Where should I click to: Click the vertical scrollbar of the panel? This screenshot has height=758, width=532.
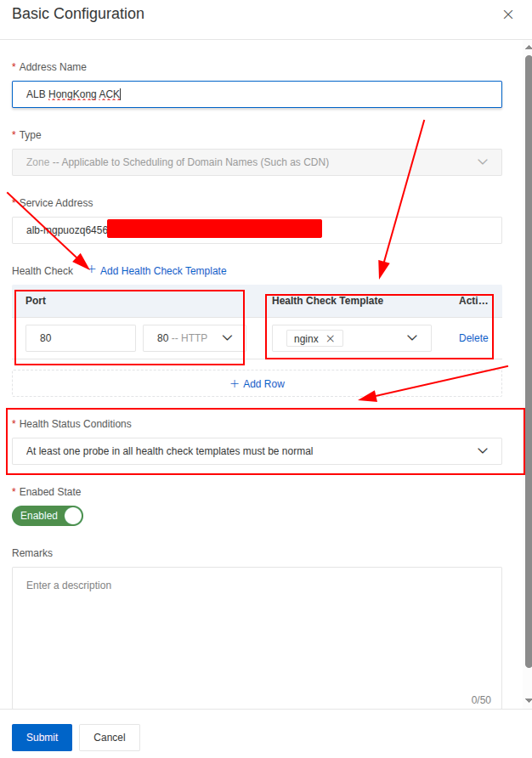pyautogui.click(x=528, y=340)
